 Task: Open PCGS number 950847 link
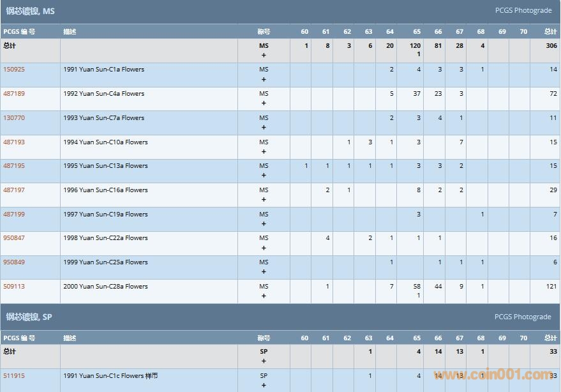14,238
